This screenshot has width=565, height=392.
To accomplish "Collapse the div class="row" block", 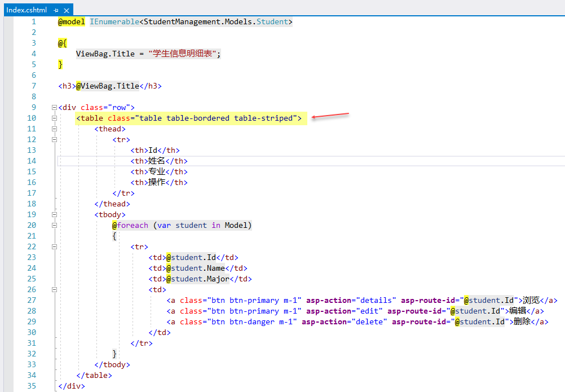I will (x=54, y=107).
